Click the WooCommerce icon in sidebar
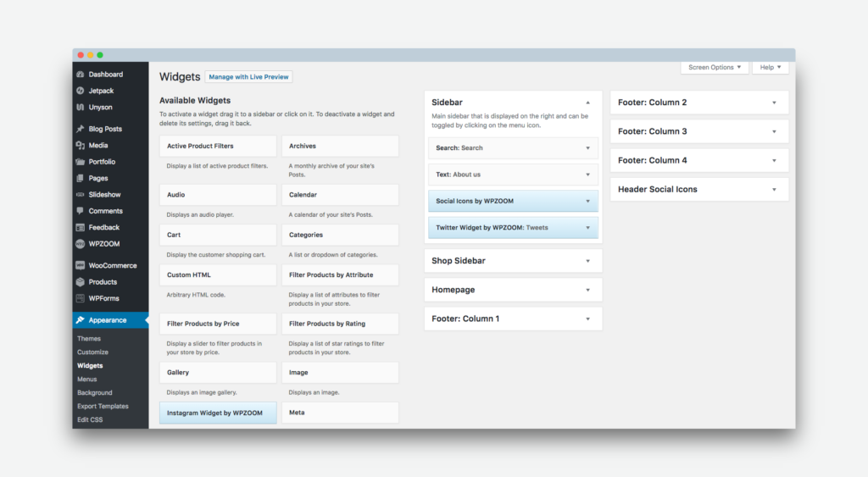Image resolution: width=868 pixels, height=477 pixels. pyautogui.click(x=81, y=266)
